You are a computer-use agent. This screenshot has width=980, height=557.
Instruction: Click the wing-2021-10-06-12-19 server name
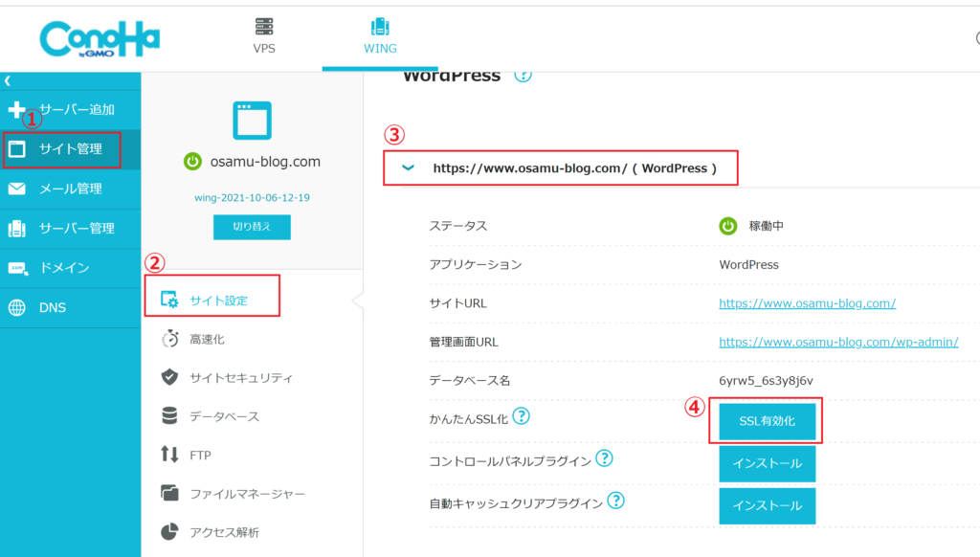[x=252, y=197]
